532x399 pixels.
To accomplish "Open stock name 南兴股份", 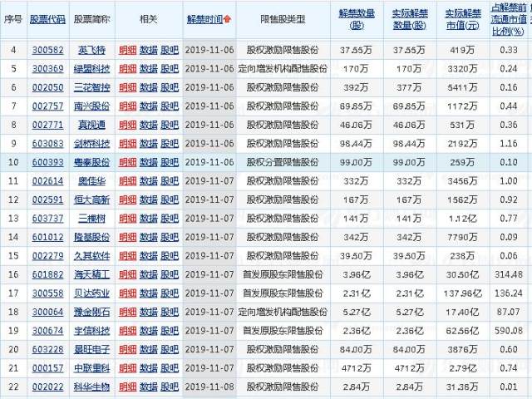I will coord(92,106).
